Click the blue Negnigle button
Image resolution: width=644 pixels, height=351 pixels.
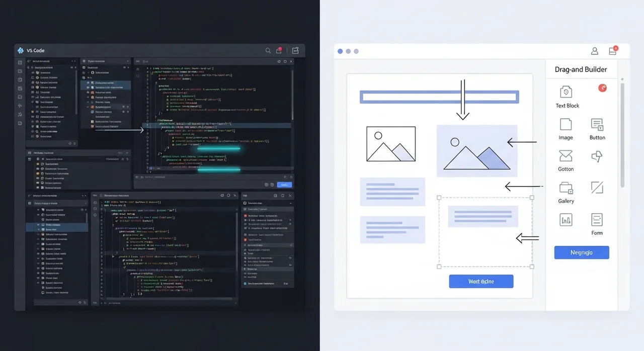[582, 252]
